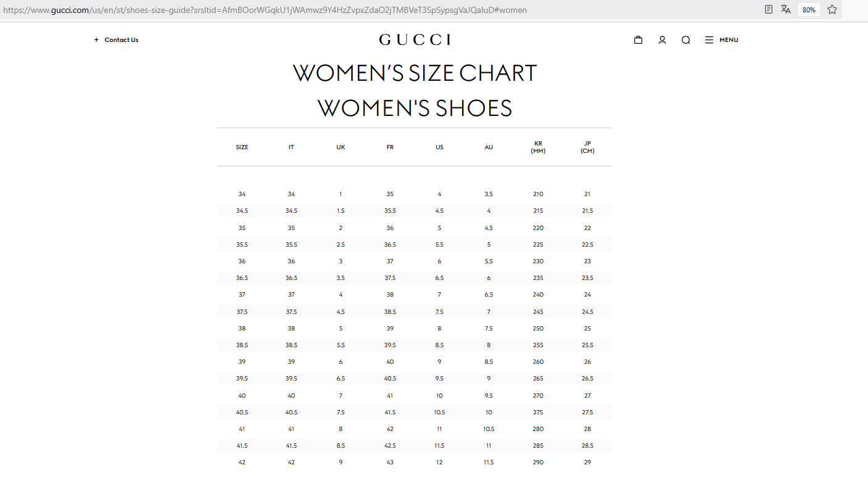Select the FR value 43

coord(390,462)
